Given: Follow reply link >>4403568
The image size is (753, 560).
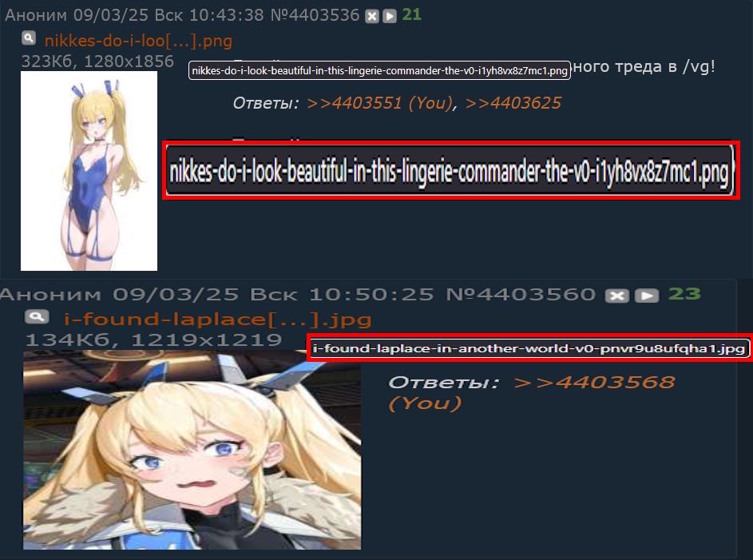Looking at the screenshot, I should tap(594, 383).
